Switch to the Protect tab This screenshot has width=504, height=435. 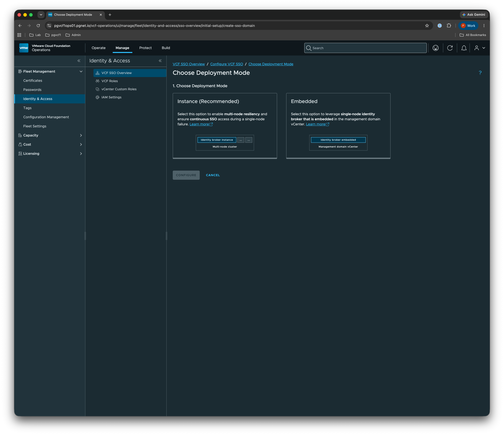146,48
